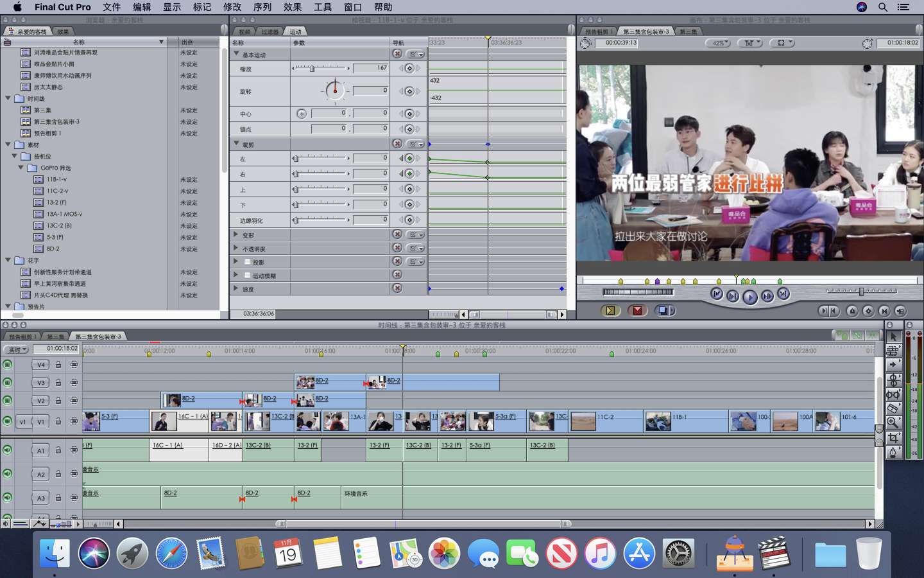This screenshot has height=578, width=924.
Task: Click the V1 source patch button
Action: 23,421
